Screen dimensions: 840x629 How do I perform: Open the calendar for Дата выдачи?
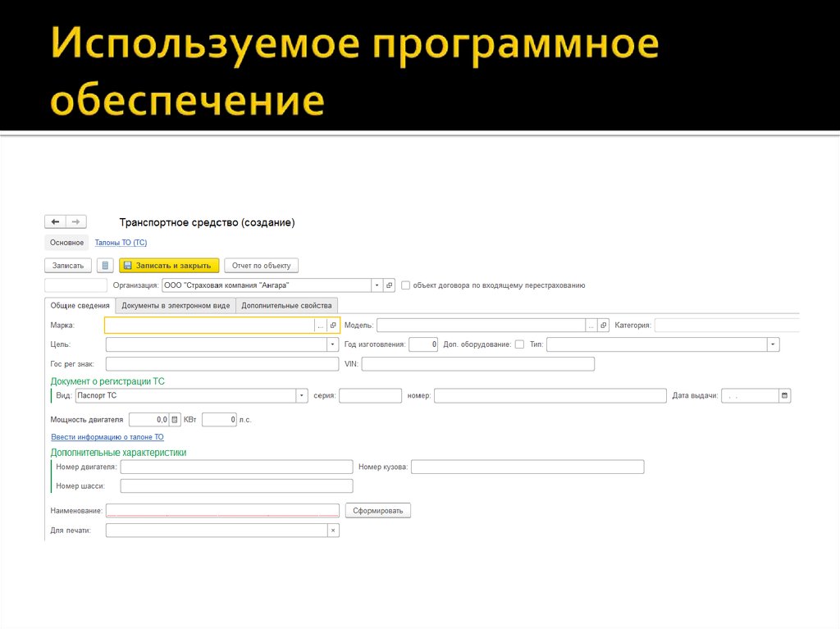[x=784, y=394]
